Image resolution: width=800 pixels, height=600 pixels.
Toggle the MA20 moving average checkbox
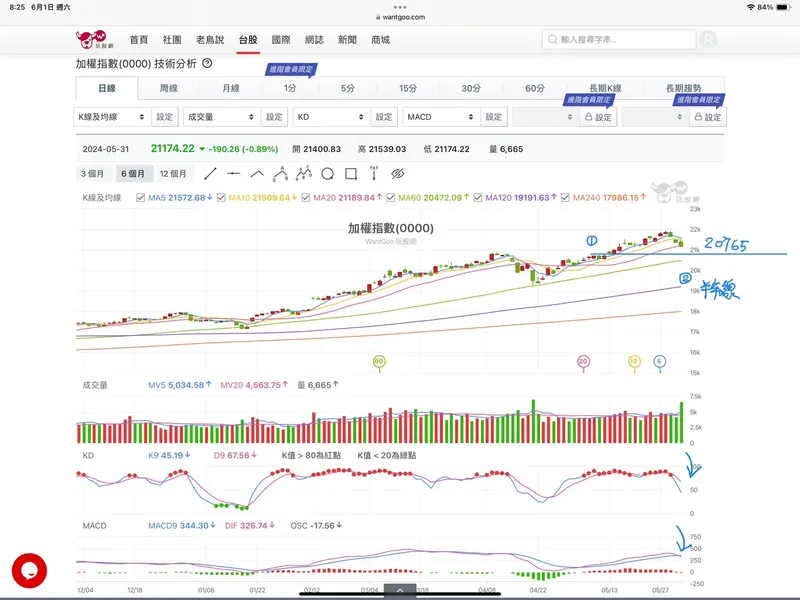pyautogui.click(x=305, y=198)
